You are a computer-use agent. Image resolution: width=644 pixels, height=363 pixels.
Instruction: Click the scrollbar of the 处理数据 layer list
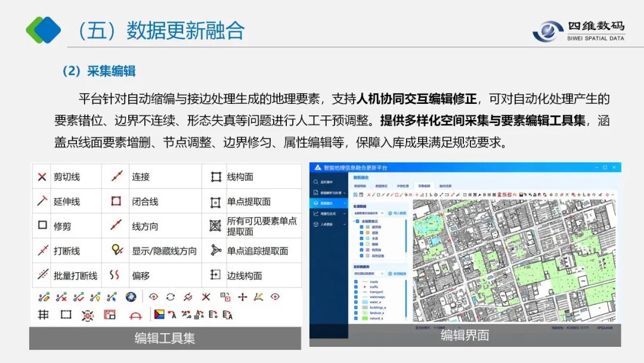click(406, 236)
